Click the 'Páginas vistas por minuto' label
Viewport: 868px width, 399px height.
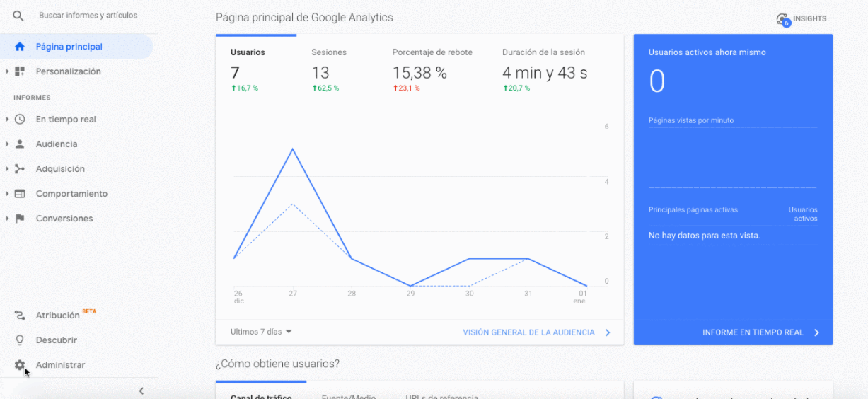(x=691, y=120)
